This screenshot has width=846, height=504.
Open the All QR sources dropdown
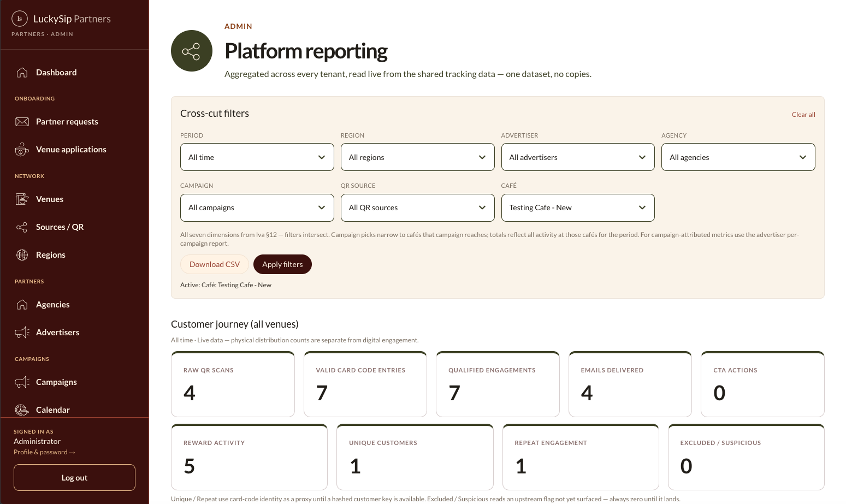click(418, 207)
